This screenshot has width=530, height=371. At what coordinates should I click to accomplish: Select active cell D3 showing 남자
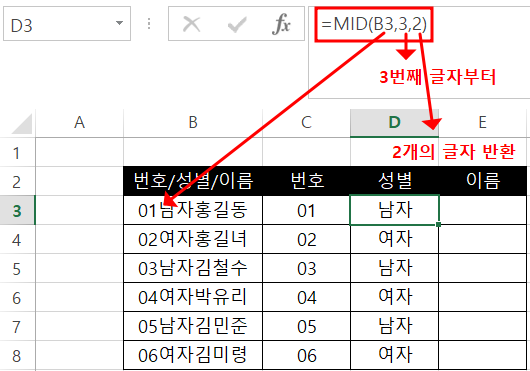click(394, 210)
